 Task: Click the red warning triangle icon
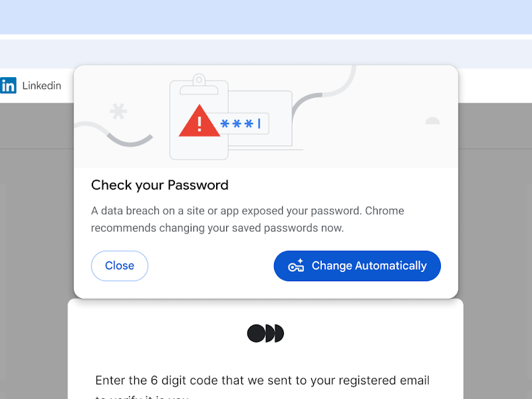point(199,122)
